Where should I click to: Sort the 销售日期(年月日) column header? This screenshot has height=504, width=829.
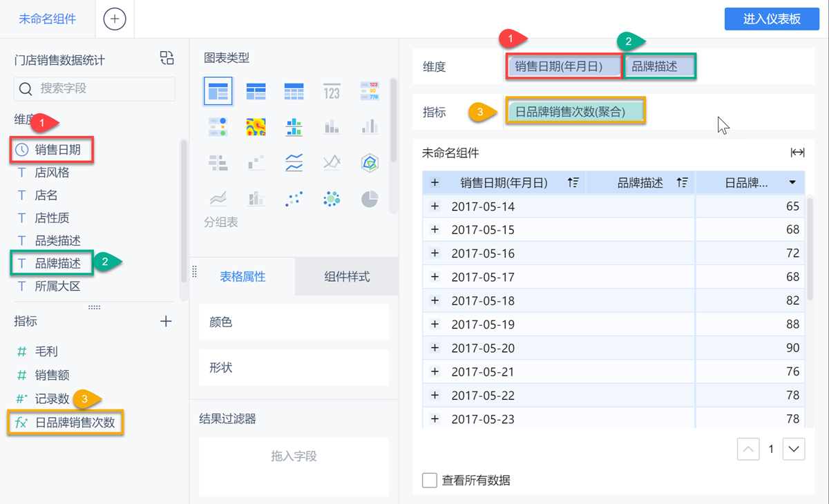pyautogui.click(x=573, y=183)
